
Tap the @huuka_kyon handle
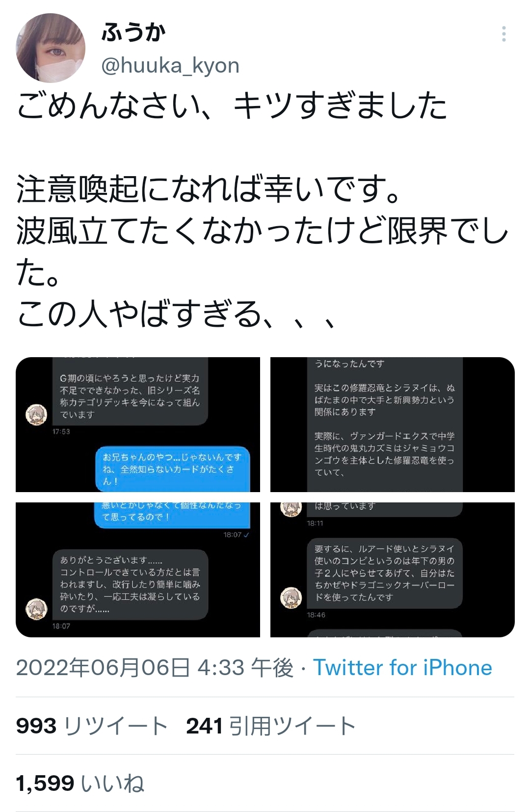pos(170,65)
